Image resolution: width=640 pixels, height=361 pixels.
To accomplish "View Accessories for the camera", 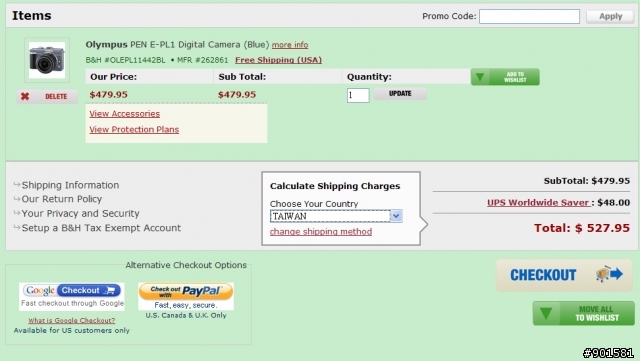I will pyautogui.click(x=124, y=114).
